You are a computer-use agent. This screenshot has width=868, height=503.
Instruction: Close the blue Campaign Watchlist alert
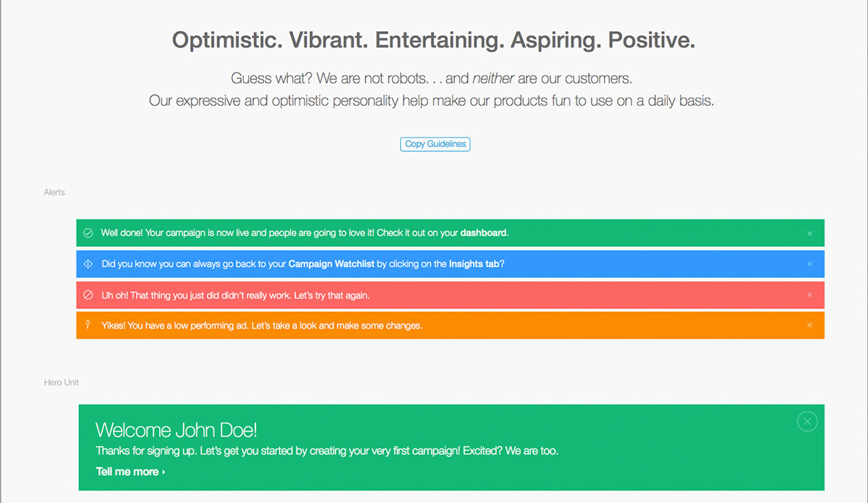click(x=809, y=264)
